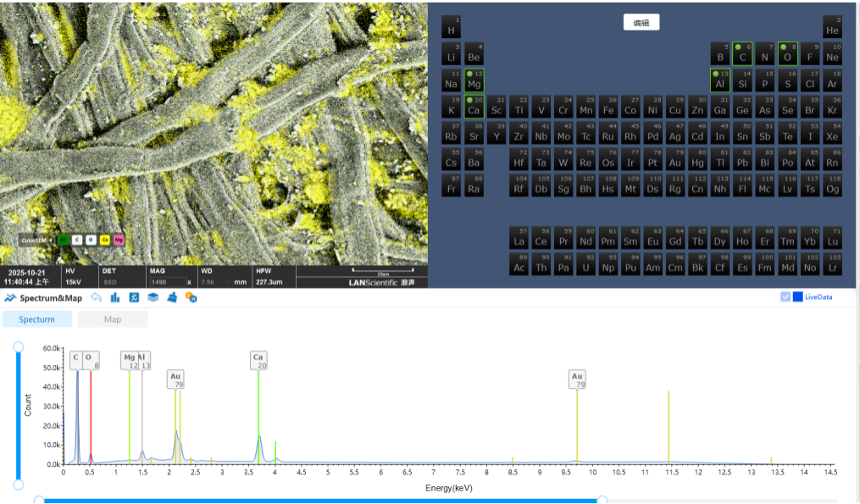
Task: Click the Spectrum&Map line chart icon
Action: (x=10, y=297)
